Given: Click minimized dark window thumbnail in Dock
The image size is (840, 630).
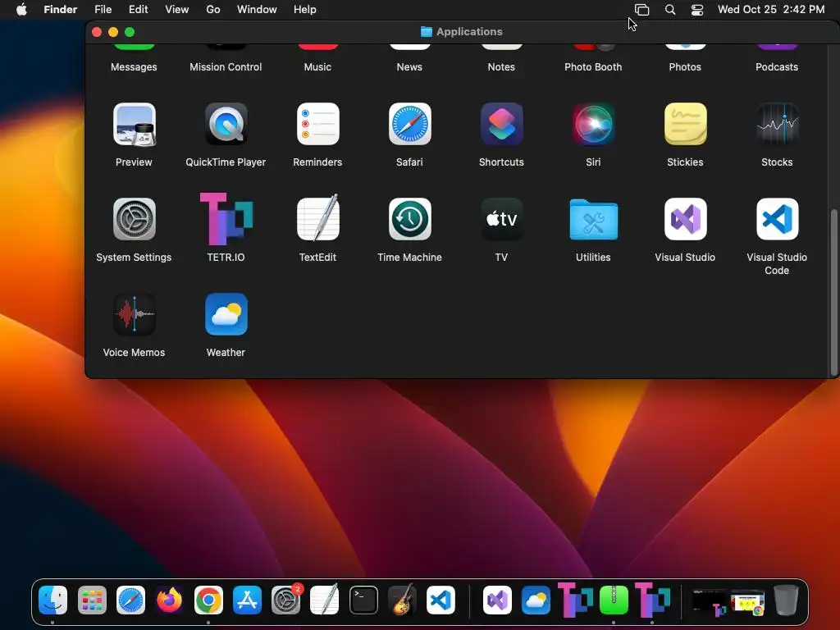Looking at the screenshot, I should point(710,601).
